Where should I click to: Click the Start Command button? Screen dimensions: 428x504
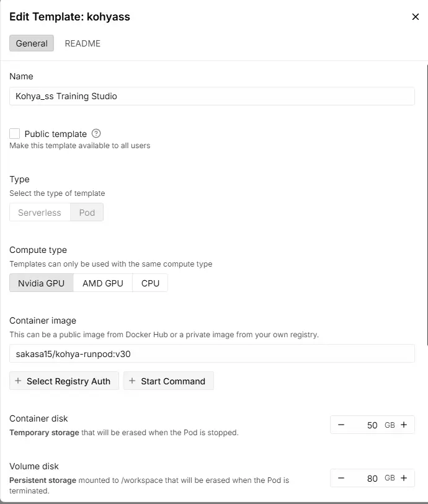[169, 381]
